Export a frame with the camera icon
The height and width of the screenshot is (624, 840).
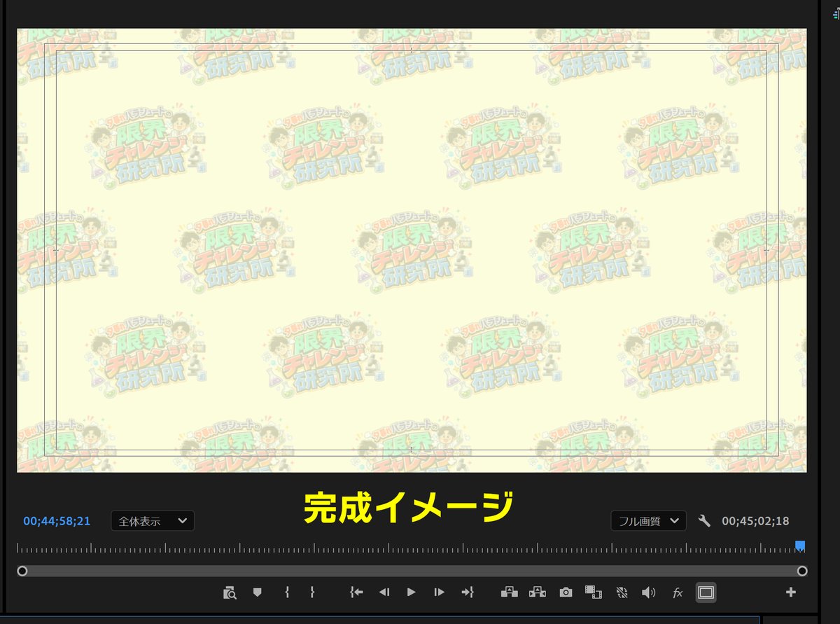(x=566, y=592)
